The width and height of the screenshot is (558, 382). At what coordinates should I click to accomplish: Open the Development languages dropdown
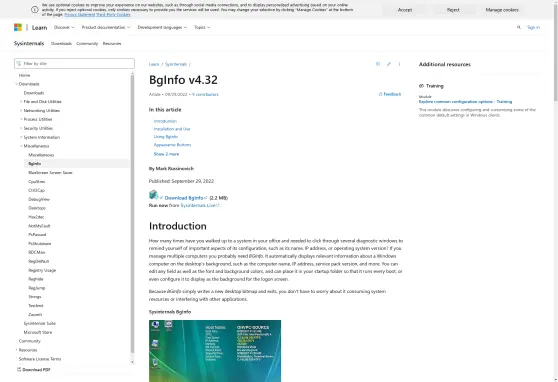(x=162, y=27)
